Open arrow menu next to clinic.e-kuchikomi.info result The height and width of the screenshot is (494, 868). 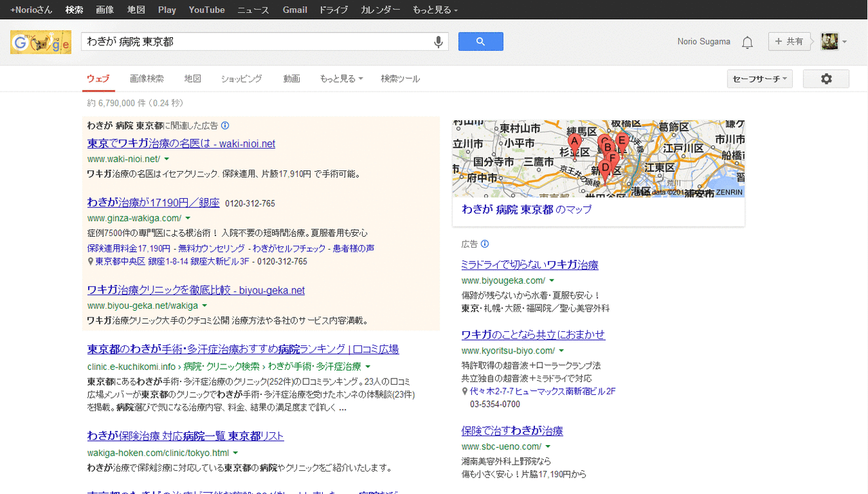coord(367,366)
